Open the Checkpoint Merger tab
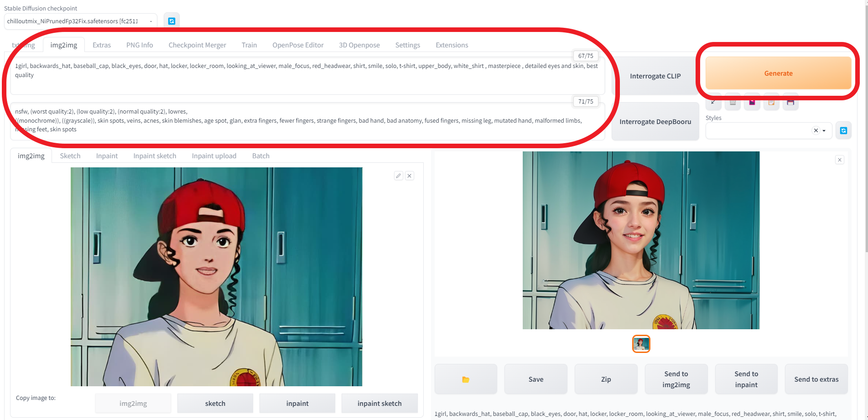Screen dimensions: 868x420 pyautogui.click(x=198, y=45)
